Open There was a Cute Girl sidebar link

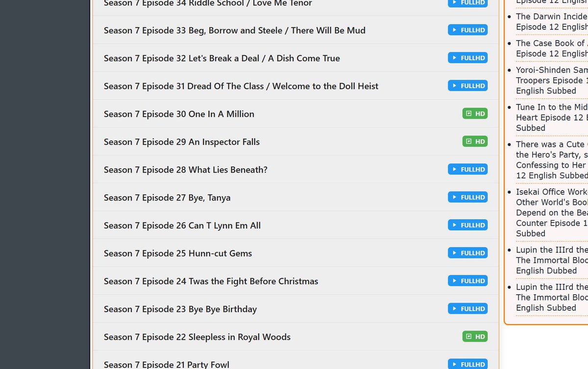(552, 160)
